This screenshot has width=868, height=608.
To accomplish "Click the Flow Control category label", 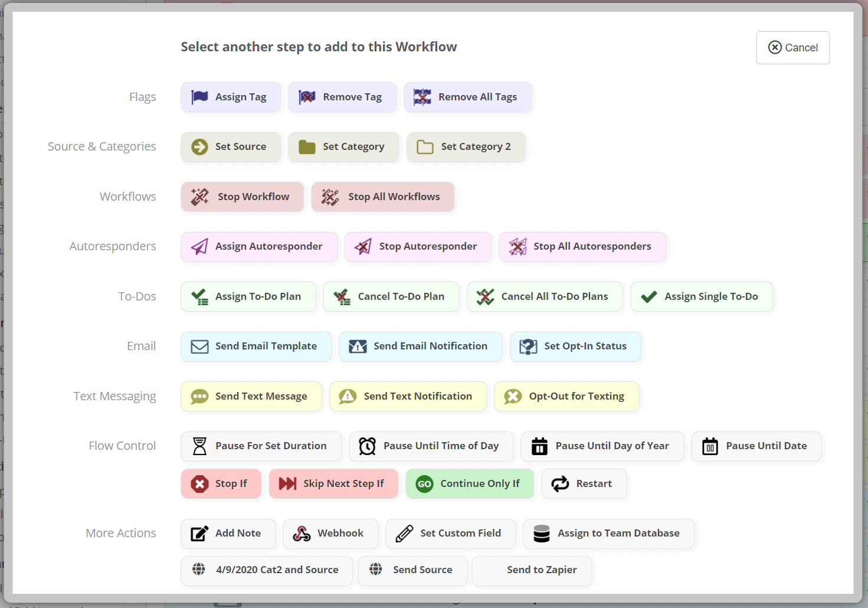I will [122, 446].
